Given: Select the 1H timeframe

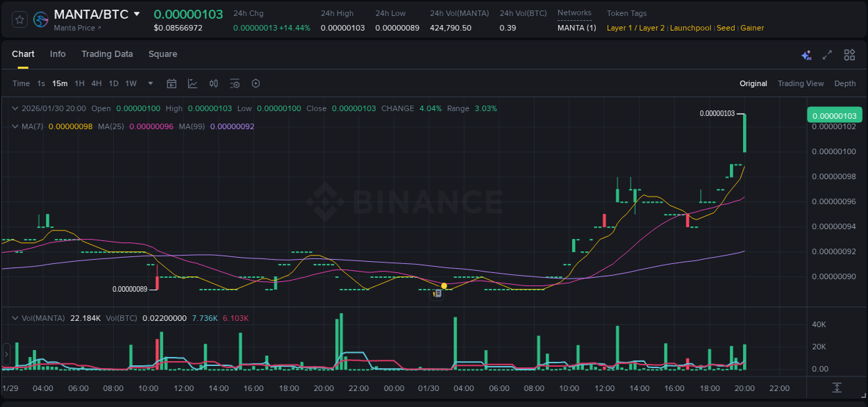Looking at the screenshot, I should coord(78,83).
